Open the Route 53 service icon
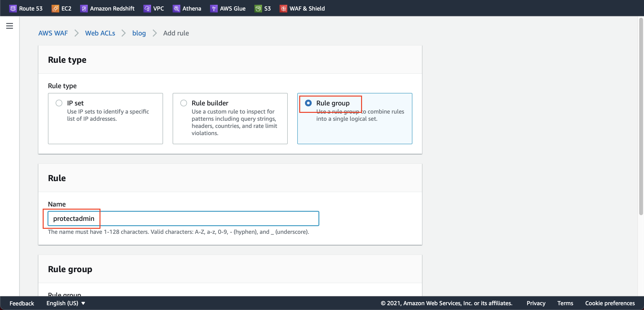644x310 pixels. click(x=13, y=8)
